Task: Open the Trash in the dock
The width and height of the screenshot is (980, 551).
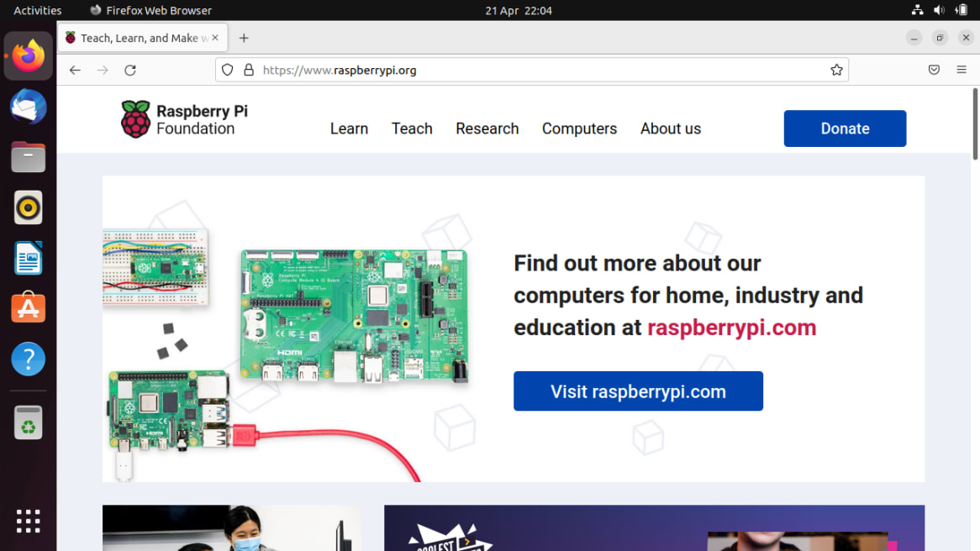Action: coord(28,422)
